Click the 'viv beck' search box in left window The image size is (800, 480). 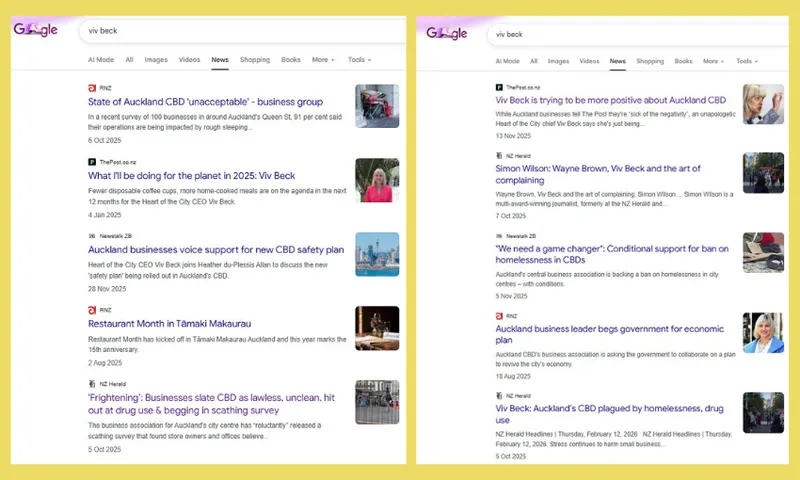(242, 31)
